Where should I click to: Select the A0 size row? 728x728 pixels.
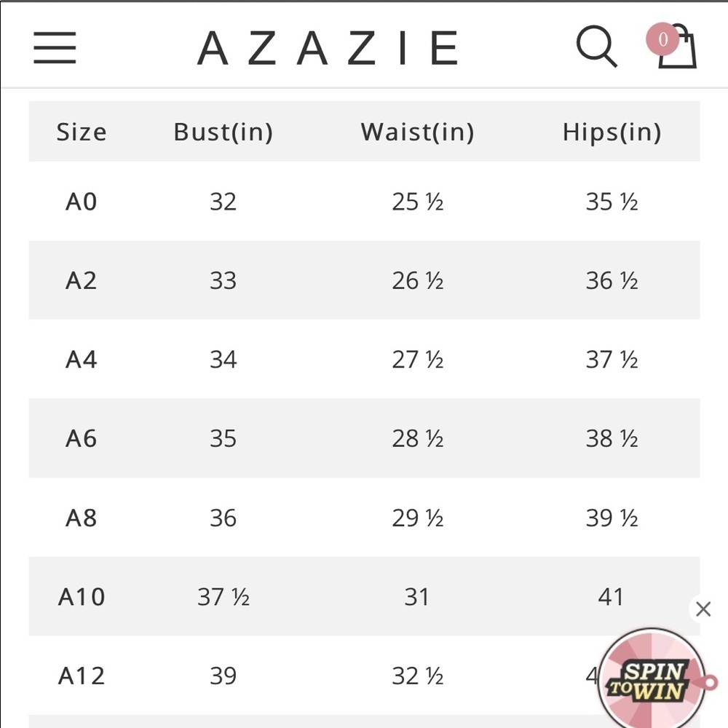[81, 201]
